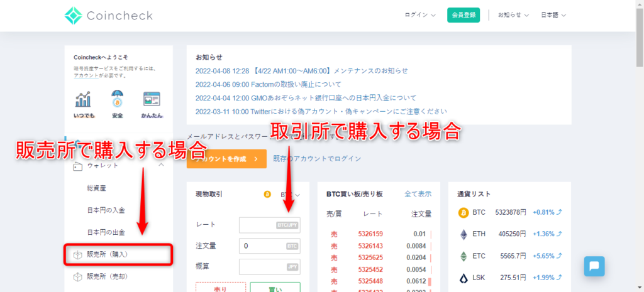The width and height of the screenshot is (644, 292).
Task: Focus the 概算 JPY input field
Action: (x=269, y=267)
